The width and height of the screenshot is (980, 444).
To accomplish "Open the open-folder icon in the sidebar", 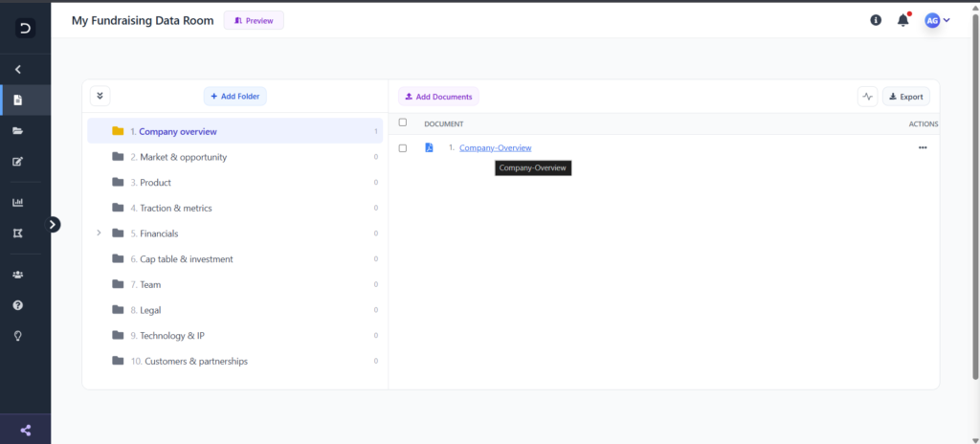I will pyautogui.click(x=17, y=131).
